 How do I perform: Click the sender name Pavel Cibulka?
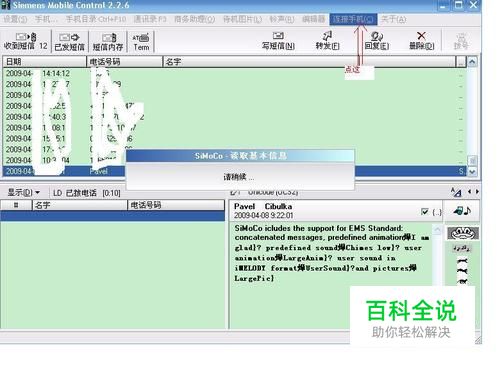click(x=263, y=206)
